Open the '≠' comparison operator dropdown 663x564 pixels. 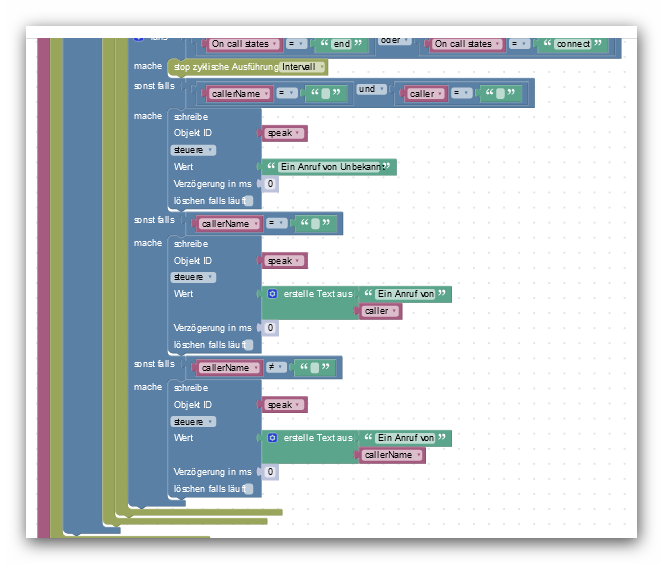[x=276, y=367]
